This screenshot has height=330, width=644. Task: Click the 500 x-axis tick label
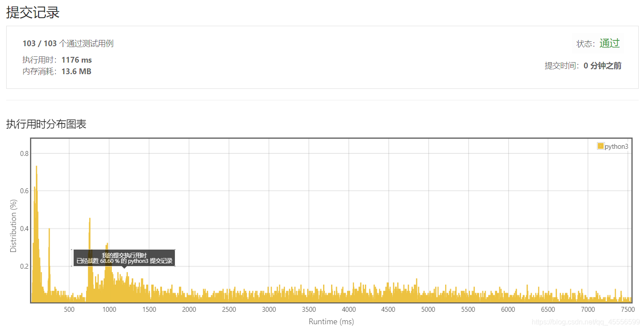tap(69, 310)
